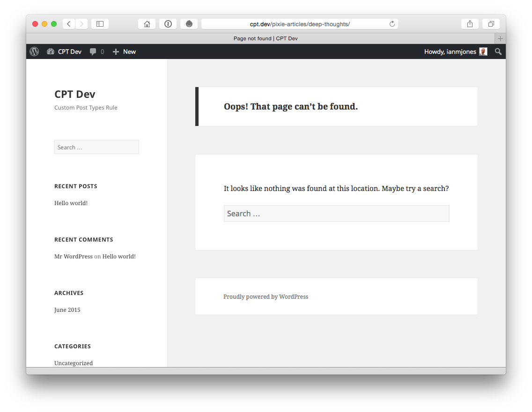Click the main content Search field
Screen dimensions: 532x412
(337, 213)
